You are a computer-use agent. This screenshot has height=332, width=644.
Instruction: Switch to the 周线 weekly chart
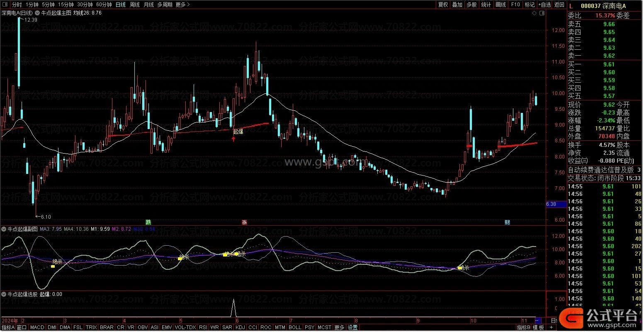coord(135,5)
